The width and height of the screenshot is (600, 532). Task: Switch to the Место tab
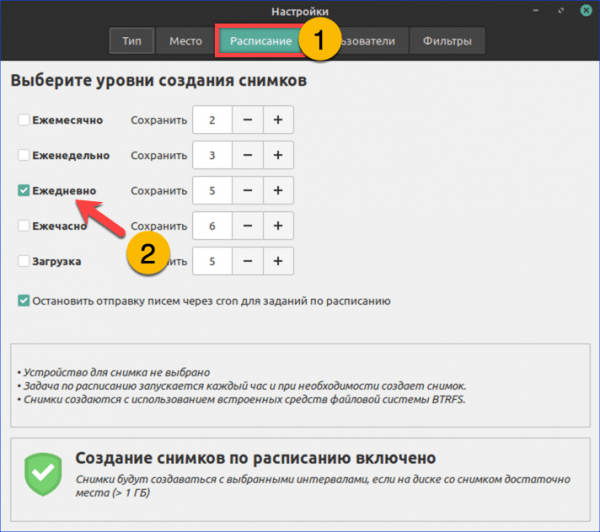coord(186,41)
